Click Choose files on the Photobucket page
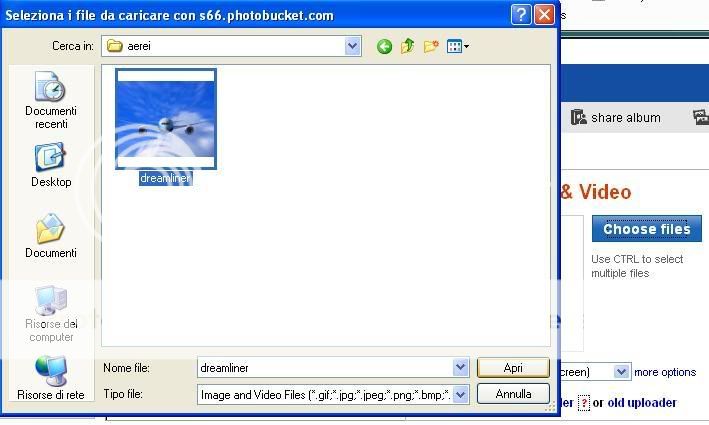Image resolution: width=709 pixels, height=425 pixels. click(x=647, y=229)
